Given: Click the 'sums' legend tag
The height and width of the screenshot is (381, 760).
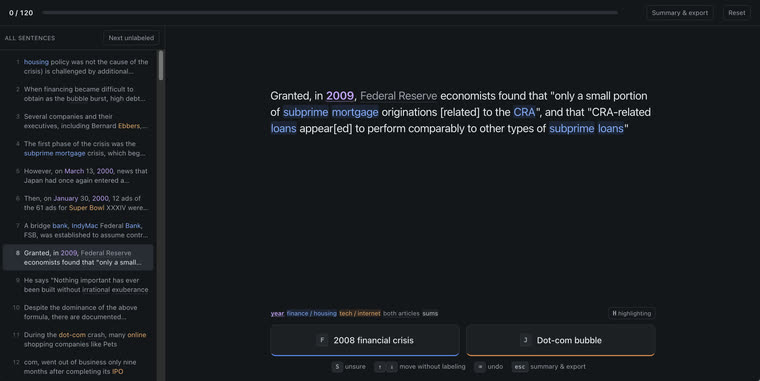Looking at the screenshot, I should pyautogui.click(x=430, y=313).
